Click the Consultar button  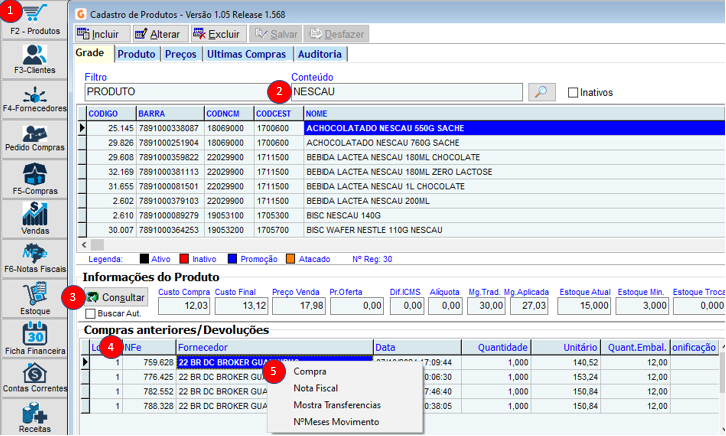point(116,297)
